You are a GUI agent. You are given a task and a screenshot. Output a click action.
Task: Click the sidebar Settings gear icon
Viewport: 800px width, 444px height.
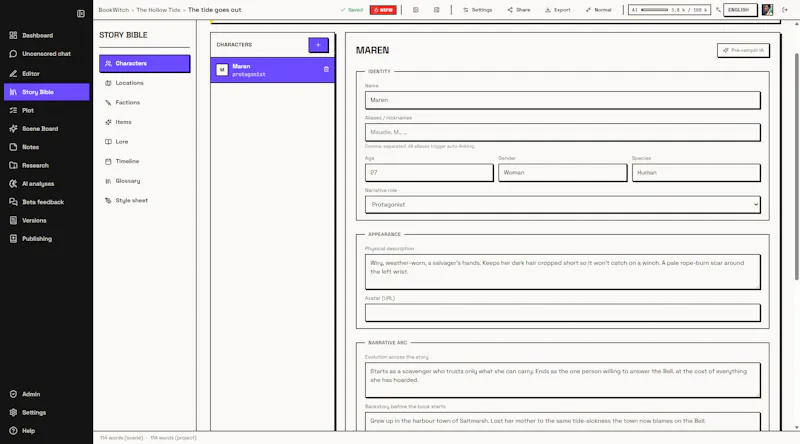[x=13, y=412]
